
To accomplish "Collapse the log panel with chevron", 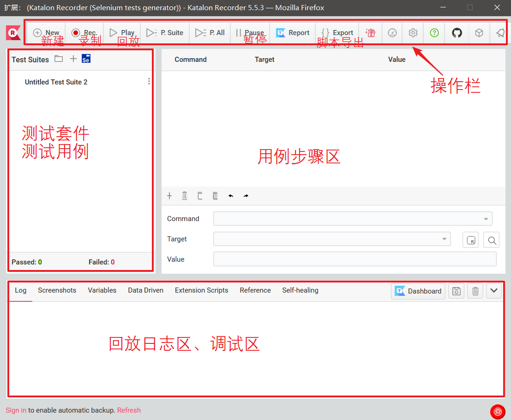I will [x=494, y=291].
